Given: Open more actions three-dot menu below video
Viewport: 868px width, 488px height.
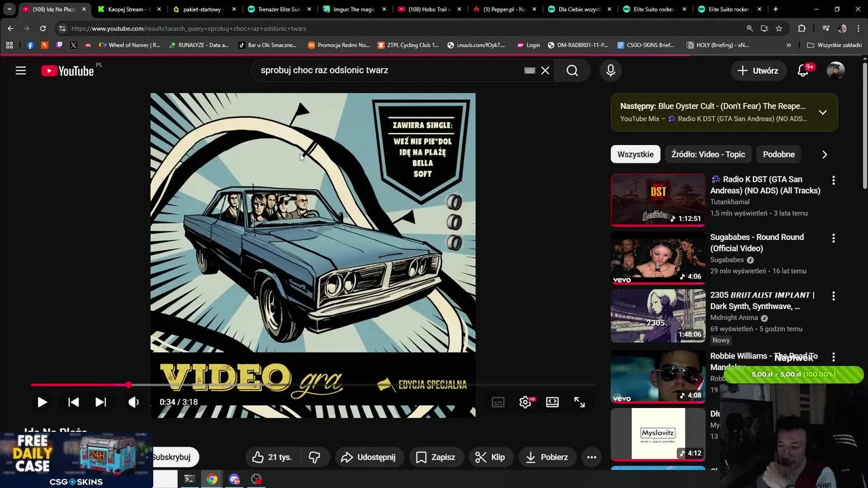Looking at the screenshot, I should coord(591,457).
